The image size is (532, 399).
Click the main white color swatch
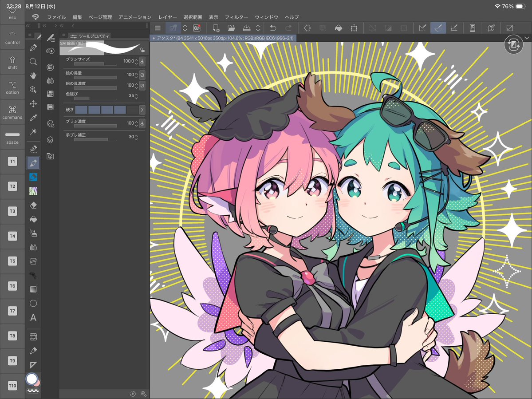pyautogui.click(x=32, y=379)
